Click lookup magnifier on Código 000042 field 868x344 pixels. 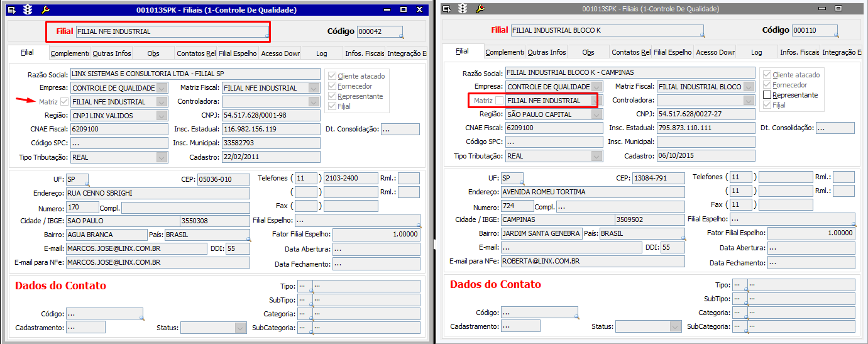(400, 36)
